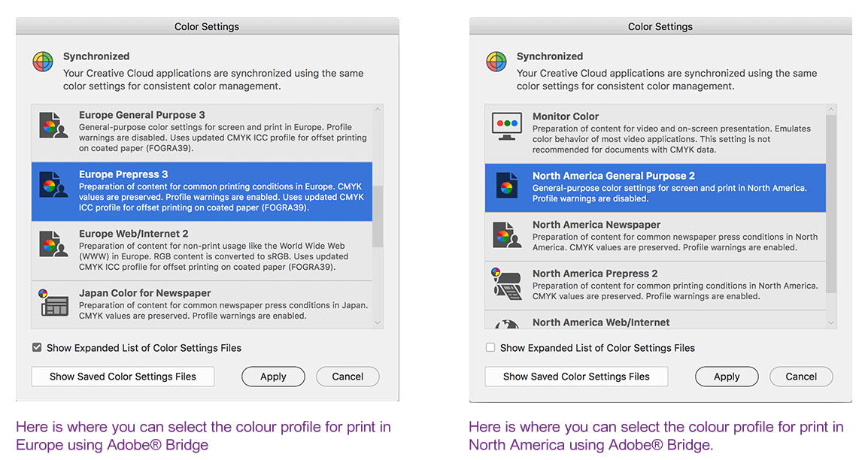868x460 pixels.
Task: Click the Synchronized color wheel icon in the left dialog
Action: [x=43, y=62]
